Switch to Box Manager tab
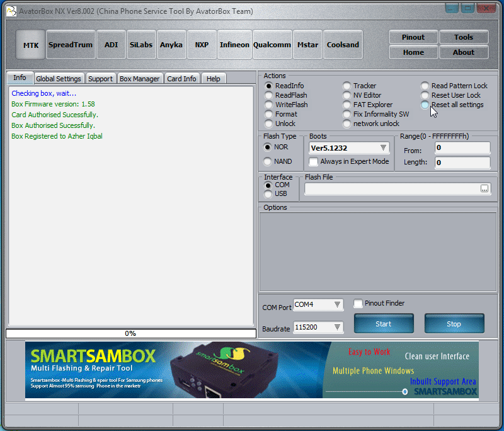Viewport: 504px width, 431px height. (139, 79)
